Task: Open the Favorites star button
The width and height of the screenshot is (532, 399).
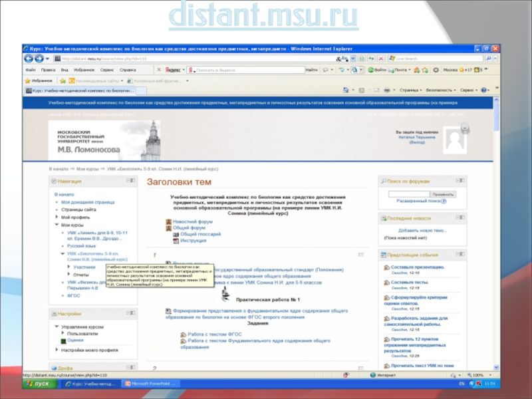Action: [x=39, y=80]
